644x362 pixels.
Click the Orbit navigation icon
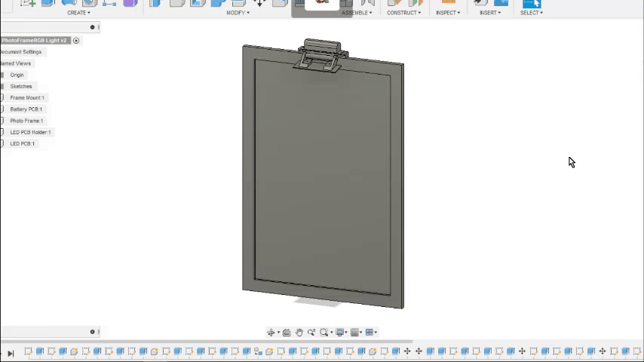coord(271,333)
